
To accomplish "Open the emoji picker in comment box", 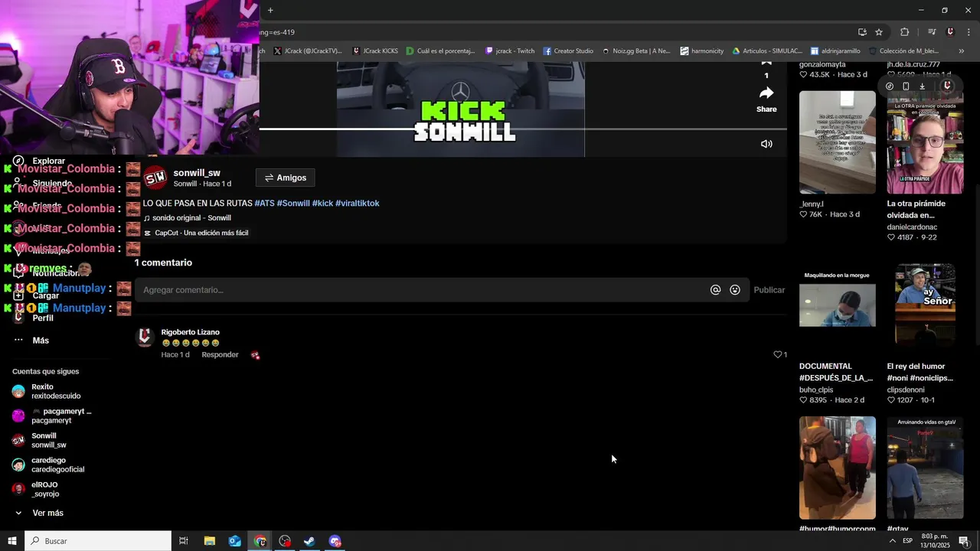I will [x=735, y=290].
